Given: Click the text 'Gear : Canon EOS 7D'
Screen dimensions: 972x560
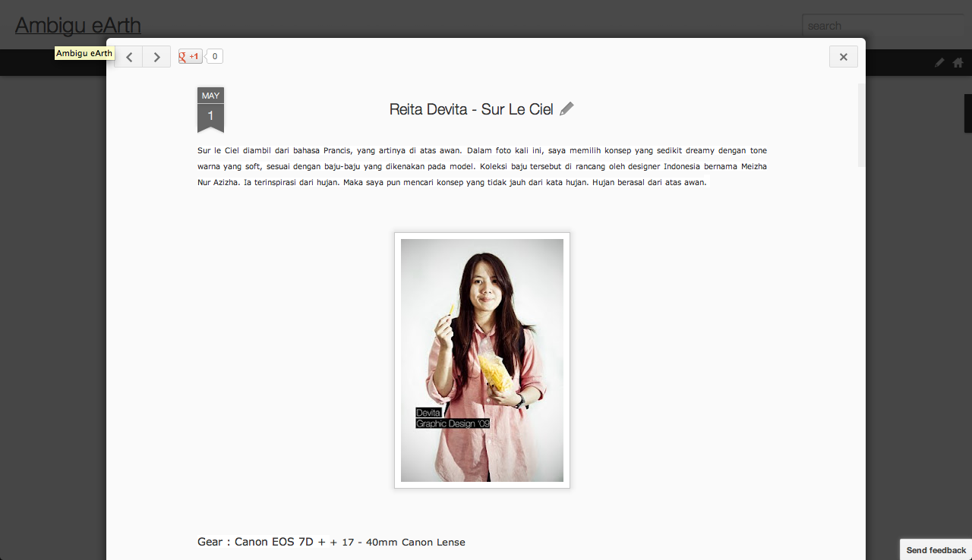Looking at the screenshot, I should tap(255, 542).
